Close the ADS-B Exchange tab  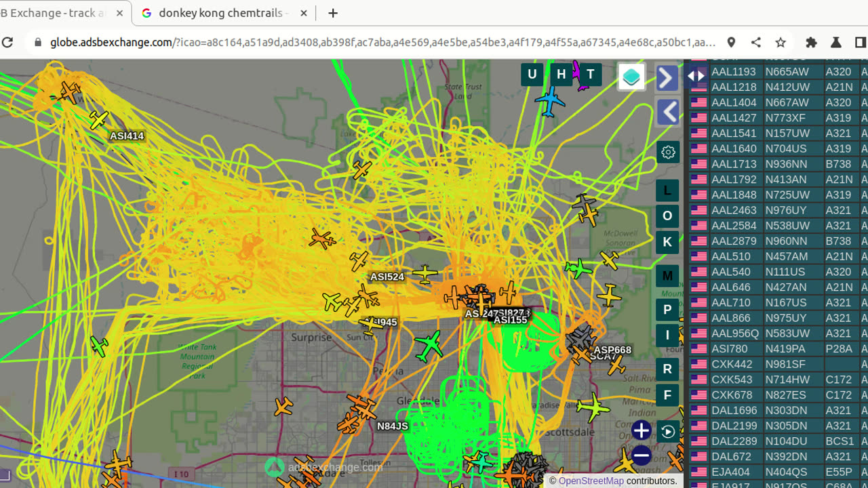118,13
